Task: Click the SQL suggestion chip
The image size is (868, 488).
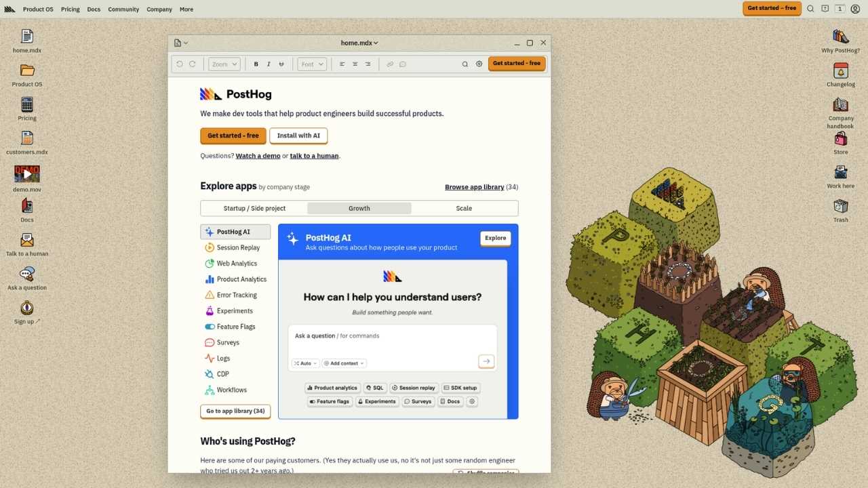Action: pos(375,388)
